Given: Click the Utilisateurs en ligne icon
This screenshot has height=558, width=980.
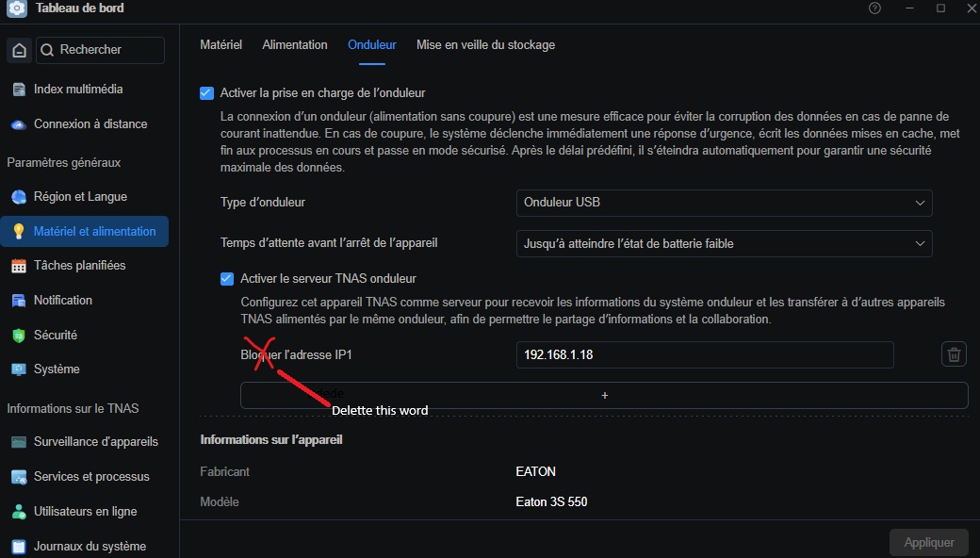Looking at the screenshot, I should coord(19,512).
